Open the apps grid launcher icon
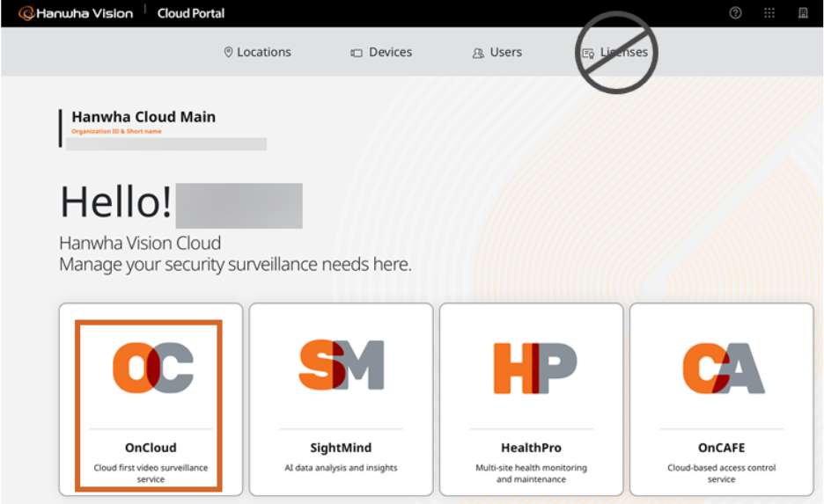The width and height of the screenshot is (824, 504). (769, 13)
